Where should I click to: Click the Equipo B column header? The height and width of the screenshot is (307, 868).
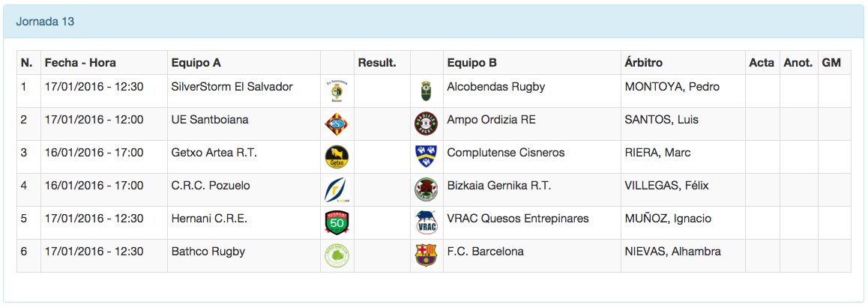pos(471,63)
